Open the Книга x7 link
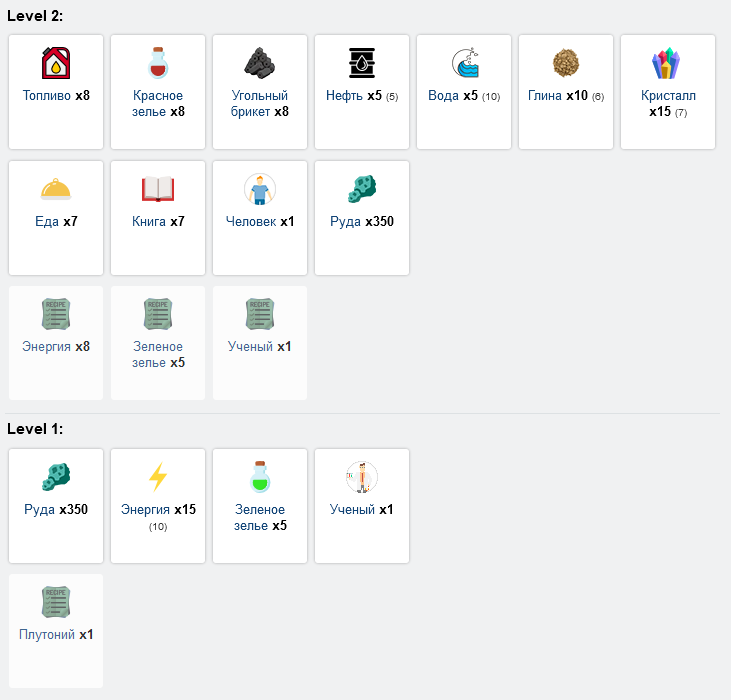This screenshot has width=731, height=700. tap(158, 221)
